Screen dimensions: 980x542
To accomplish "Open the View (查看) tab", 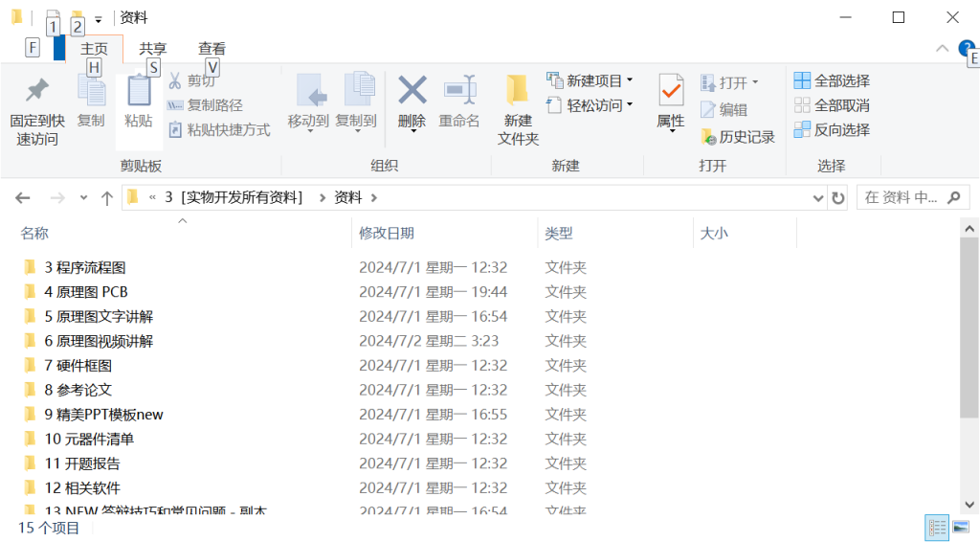I will 212,49.
